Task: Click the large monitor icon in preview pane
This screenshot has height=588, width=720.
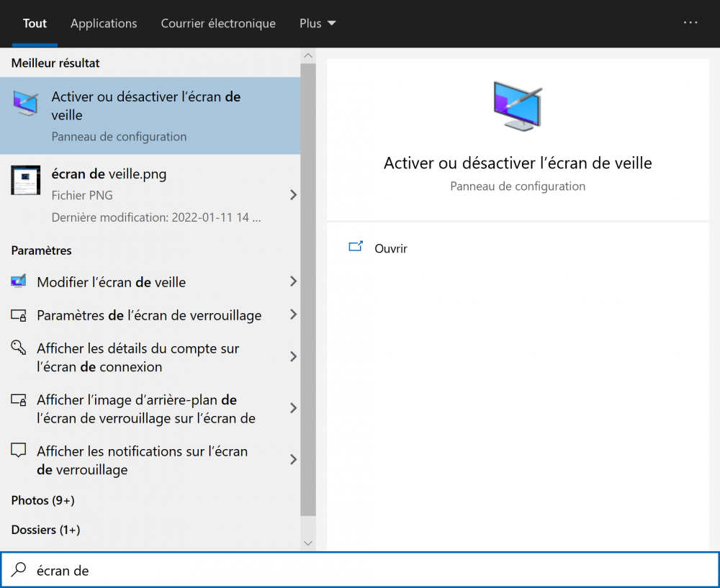Action: pyautogui.click(x=517, y=106)
